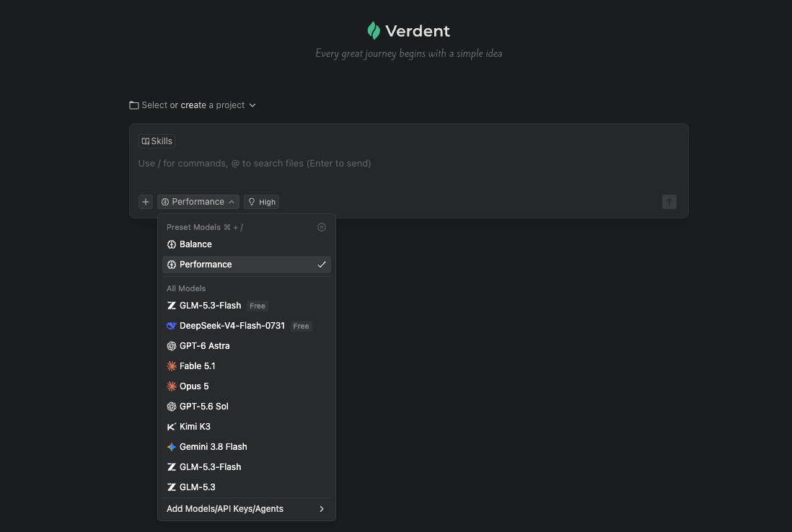This screenshot has height=532, width=792.
Task: Click the checkmark beside Performance
Action: 321,265
